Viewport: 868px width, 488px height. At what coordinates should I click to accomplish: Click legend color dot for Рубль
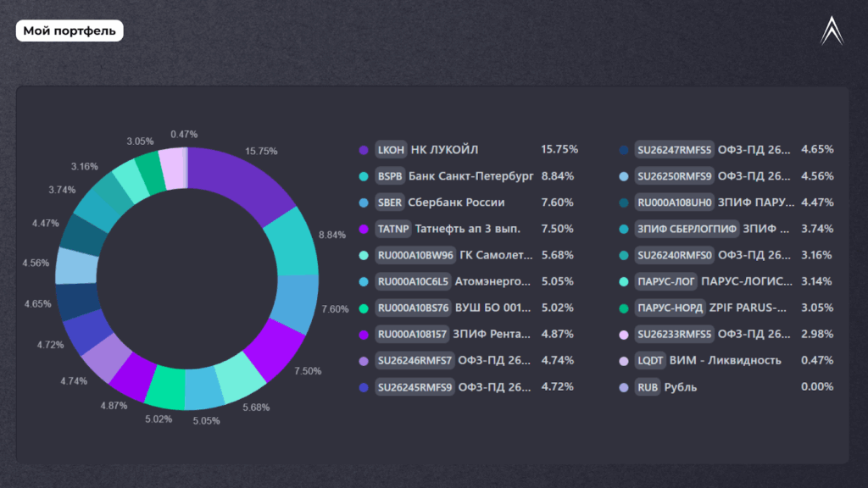(x=624, y=388)
